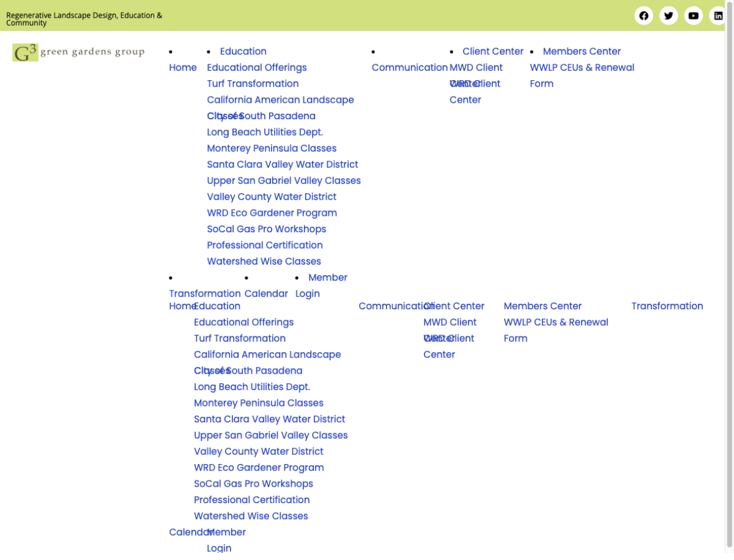Open Client Center in the bulleted menu
Screen dimensions: 734x560
[493, 51]
